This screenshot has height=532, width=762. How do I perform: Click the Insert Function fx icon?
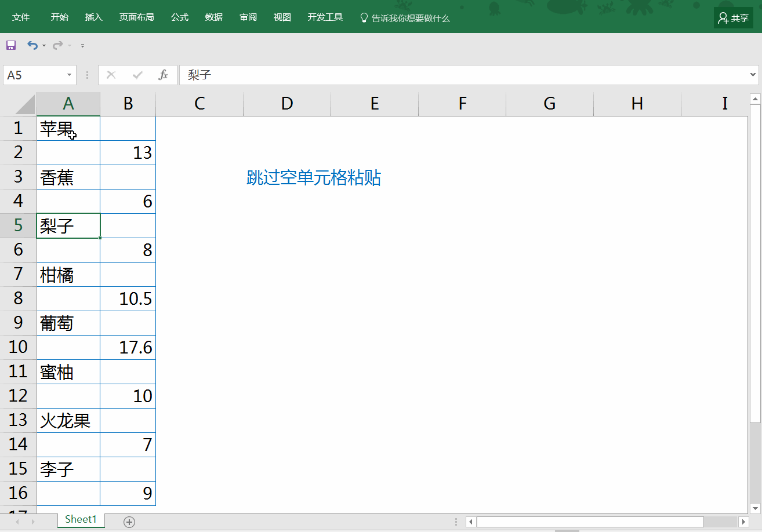click(164, 75)
